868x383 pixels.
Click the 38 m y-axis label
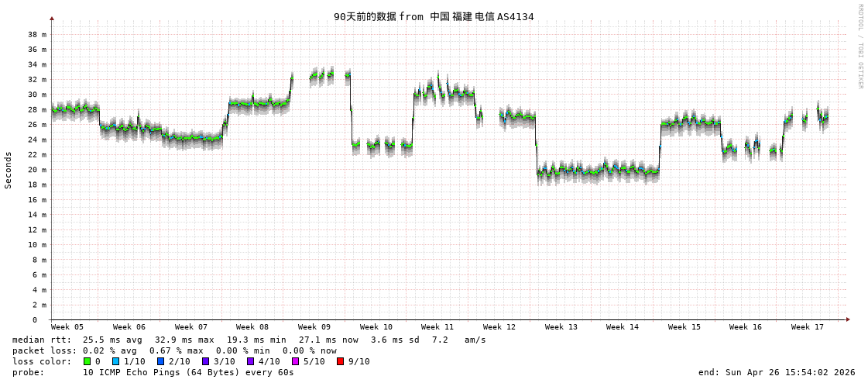37,34
